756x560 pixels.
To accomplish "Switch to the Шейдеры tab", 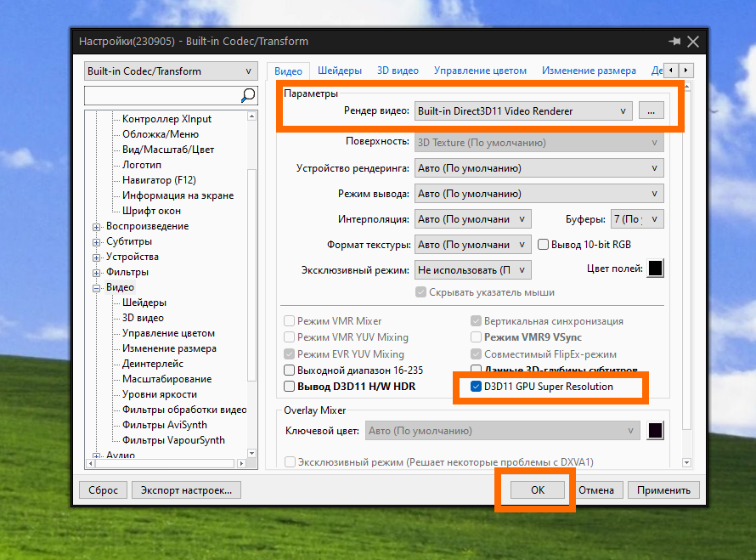I will (340, 71).
